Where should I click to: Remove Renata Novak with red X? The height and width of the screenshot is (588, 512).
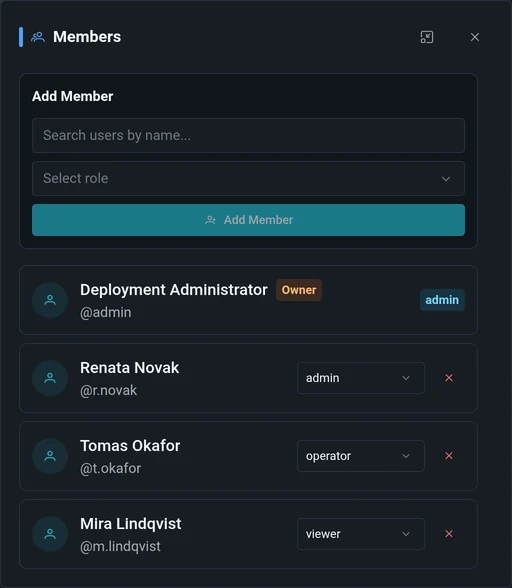pos(449,378)
